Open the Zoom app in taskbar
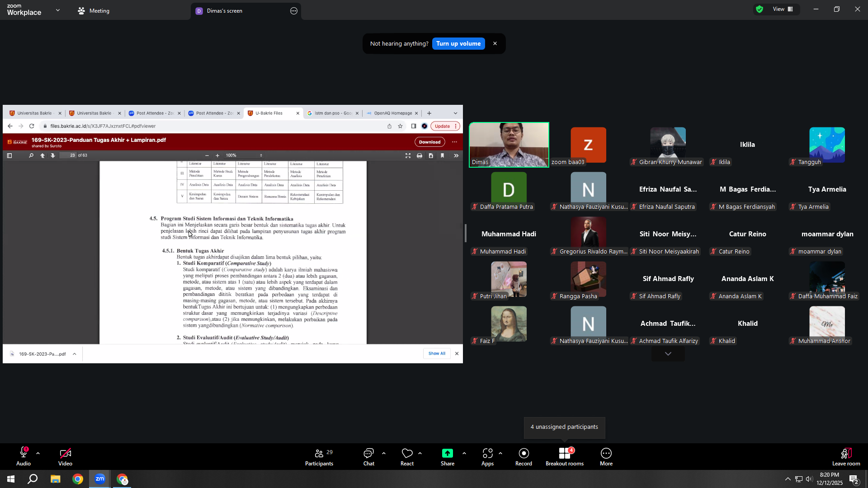868x488 pixels. pos(100,479)
